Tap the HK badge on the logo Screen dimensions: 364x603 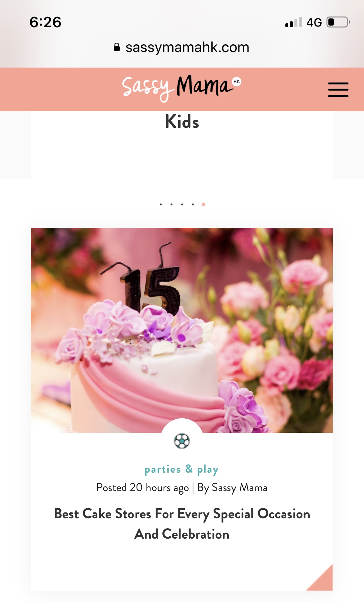[x=237, y=82]
